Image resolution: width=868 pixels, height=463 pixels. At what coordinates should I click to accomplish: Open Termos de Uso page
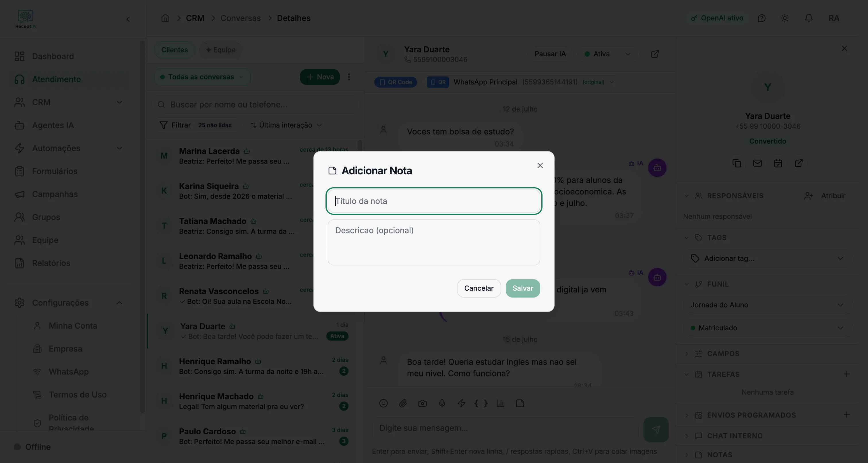tap(77, 395)
